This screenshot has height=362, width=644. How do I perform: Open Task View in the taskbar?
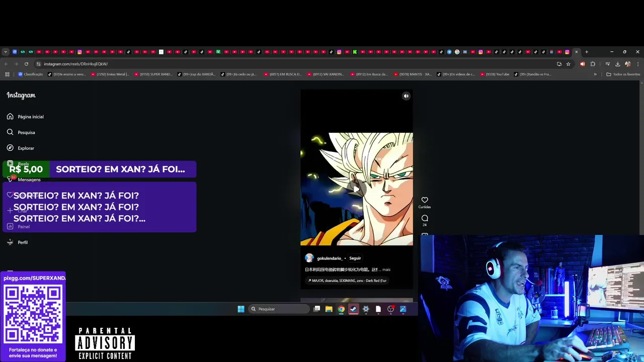click(x=316, y=309)
